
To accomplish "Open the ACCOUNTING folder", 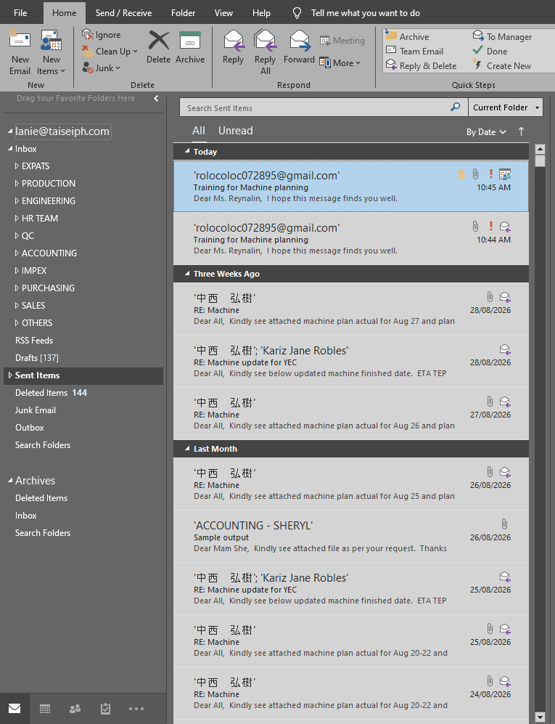I will point(49,253).
